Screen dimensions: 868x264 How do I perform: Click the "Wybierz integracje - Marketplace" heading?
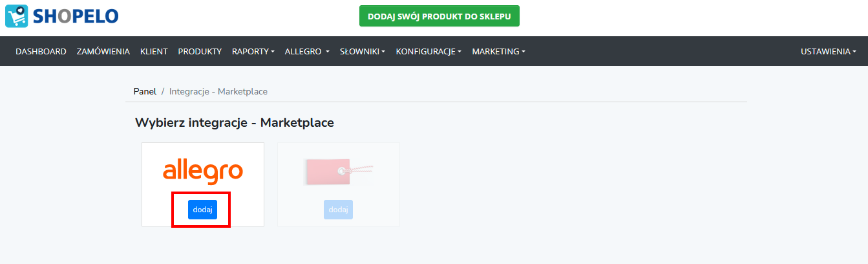235,122
